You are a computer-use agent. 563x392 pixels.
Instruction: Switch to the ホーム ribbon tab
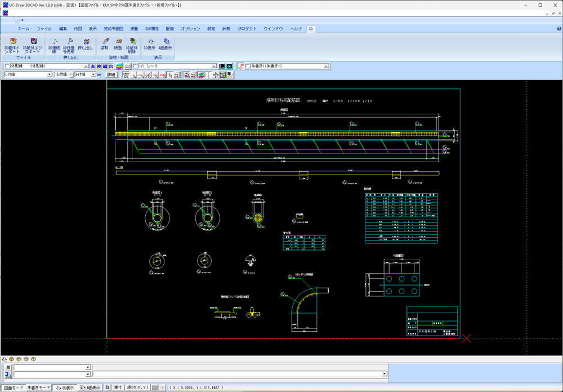(24, 29)
